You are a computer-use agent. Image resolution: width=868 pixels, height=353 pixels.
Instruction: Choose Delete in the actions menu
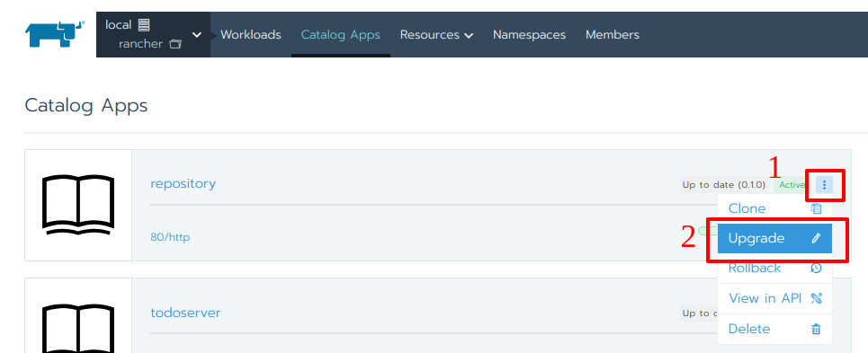click(774, 329)
